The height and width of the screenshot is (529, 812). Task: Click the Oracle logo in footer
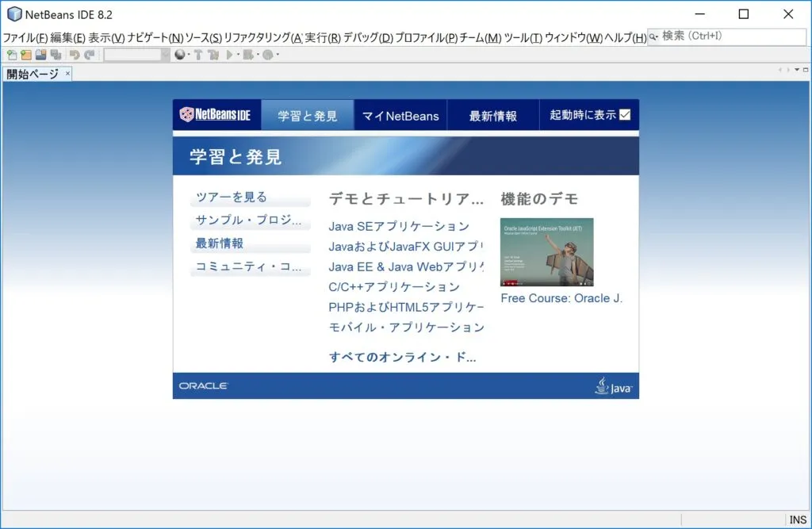(x=203, y=386)
